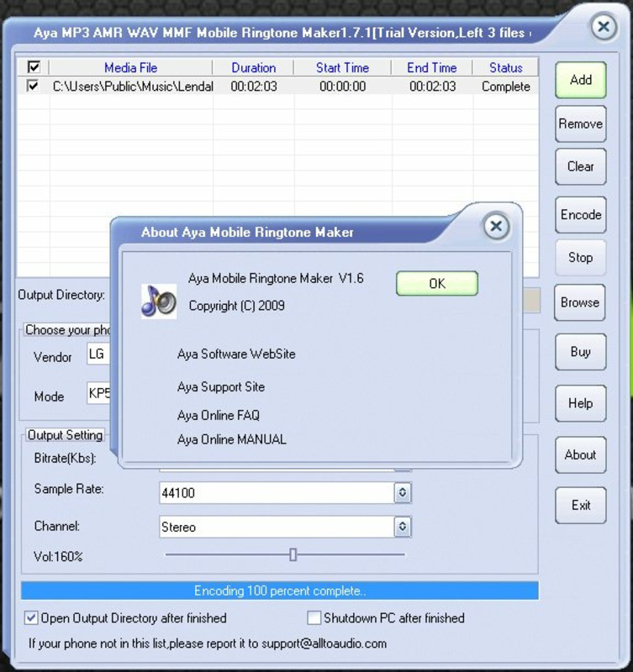Image resolution: width=633 pixels, height=672 pixels.
Task: Click the End Time column header
Action: coord(432,68)
